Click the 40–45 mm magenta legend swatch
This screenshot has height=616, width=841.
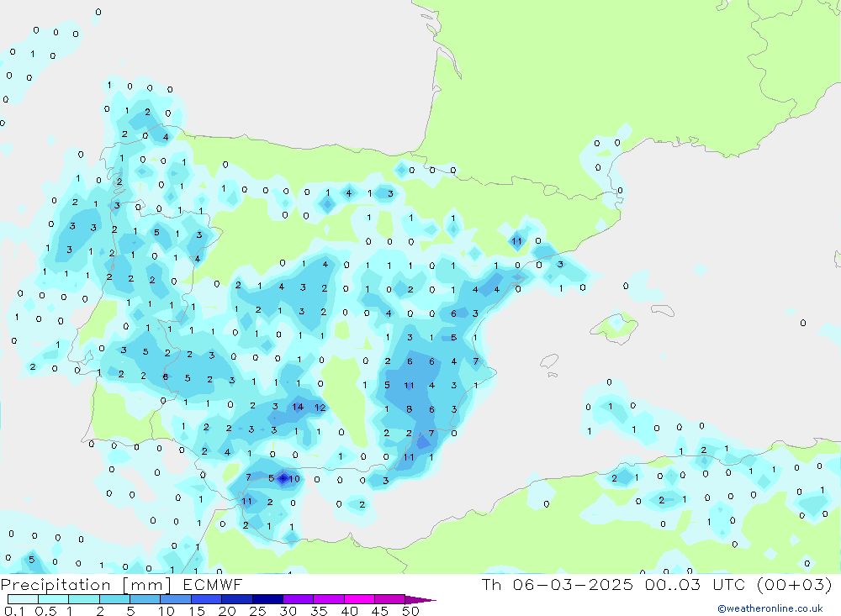(x=359, y=599)
